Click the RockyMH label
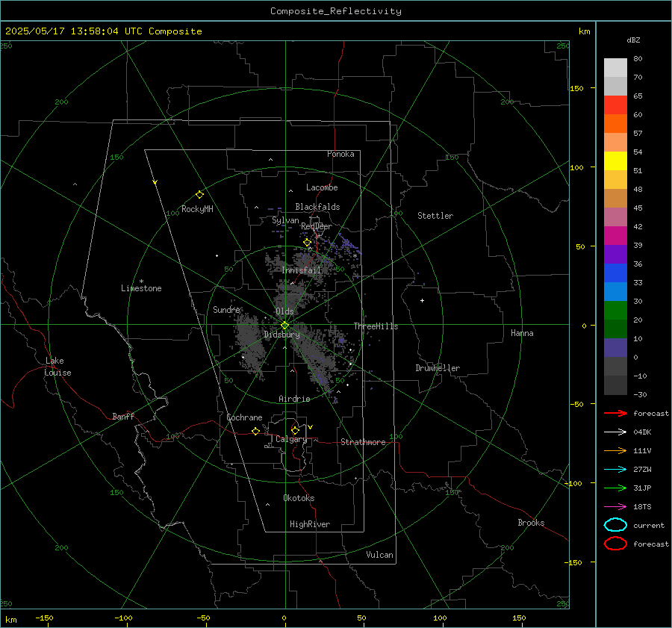Screen dimensions: 672x628 click(197, 209)
